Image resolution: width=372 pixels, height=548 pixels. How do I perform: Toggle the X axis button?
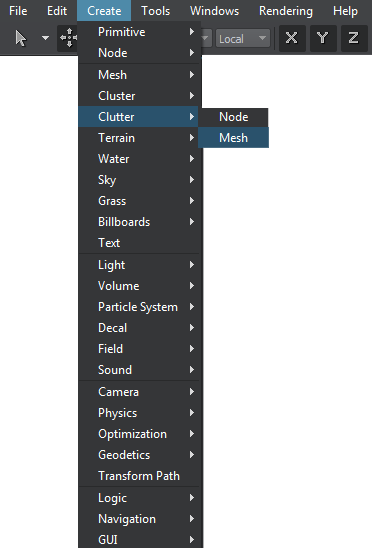click(x=292, y=38)
